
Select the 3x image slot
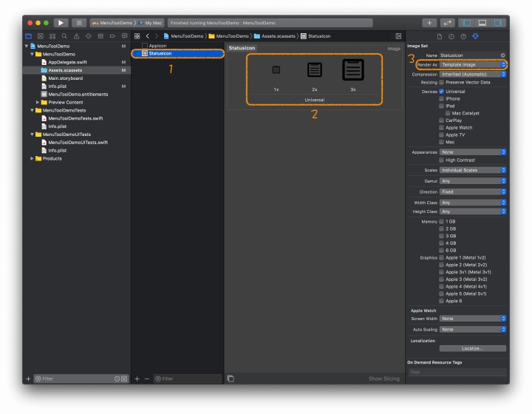353,70
